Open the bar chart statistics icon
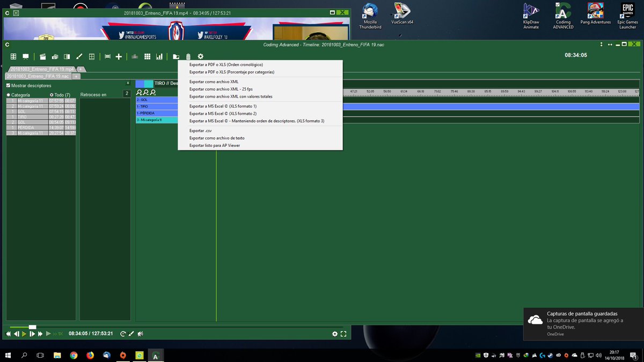 click(x=159, y=56)
